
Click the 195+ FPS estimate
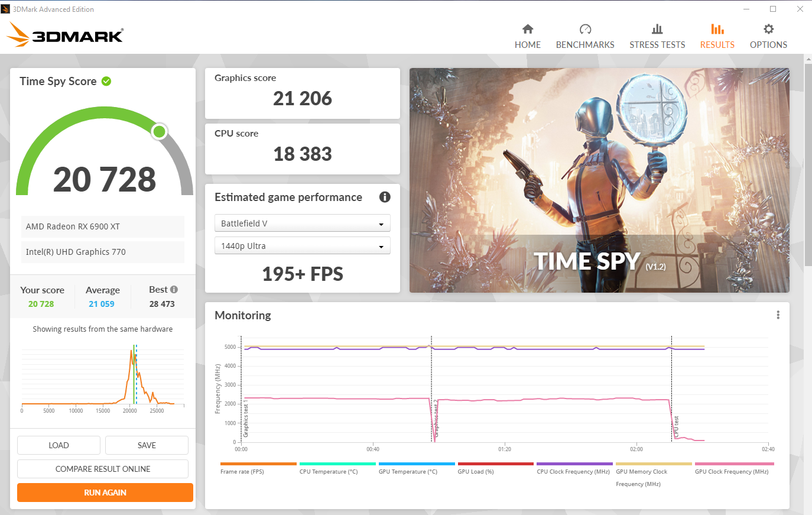tap(303, 274)
